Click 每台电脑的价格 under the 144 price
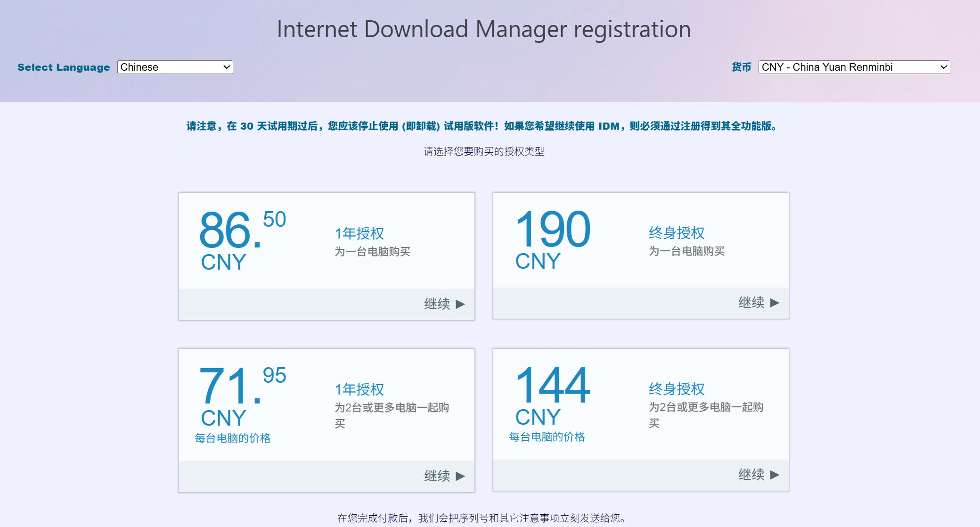The height and width of the screenshot is (527, 980). pos(547,437)
